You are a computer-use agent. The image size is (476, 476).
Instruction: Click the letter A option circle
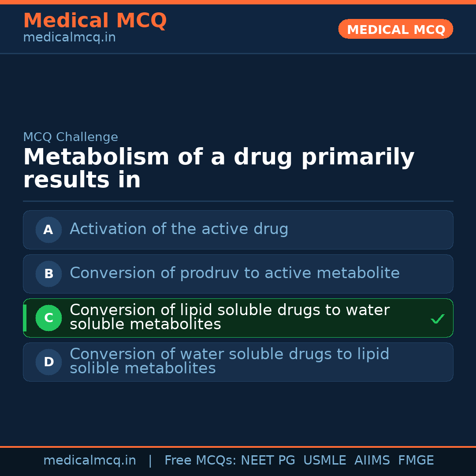tap(48, 230)
